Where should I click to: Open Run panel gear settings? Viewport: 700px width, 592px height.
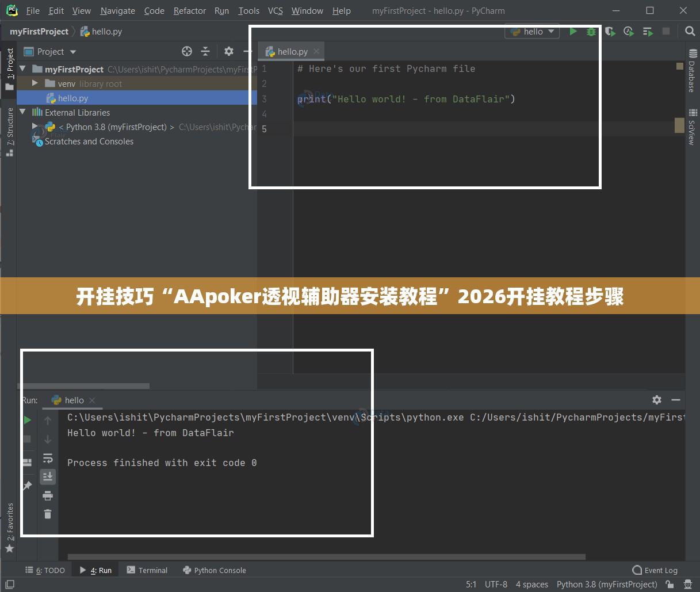click(657, 400)
